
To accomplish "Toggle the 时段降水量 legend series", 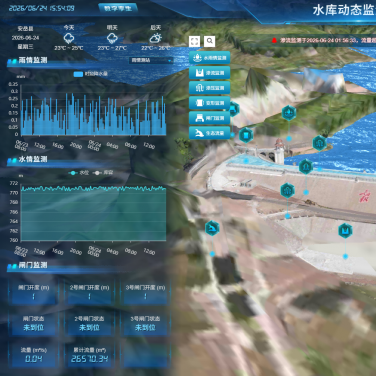I will coord(91,74).
